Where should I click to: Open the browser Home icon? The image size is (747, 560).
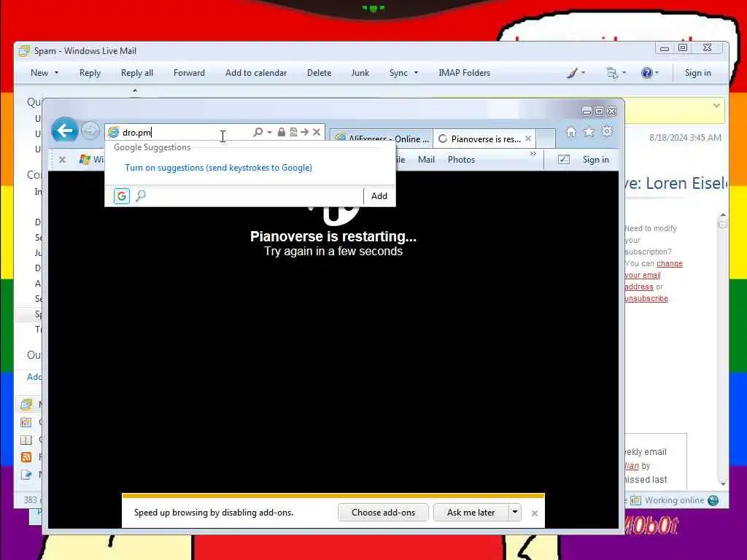click(570, 132)
